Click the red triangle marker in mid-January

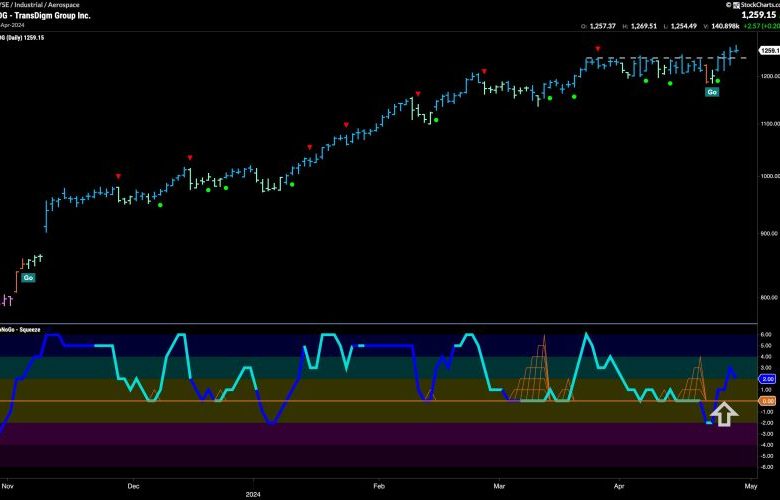click(x=309, y=147)
